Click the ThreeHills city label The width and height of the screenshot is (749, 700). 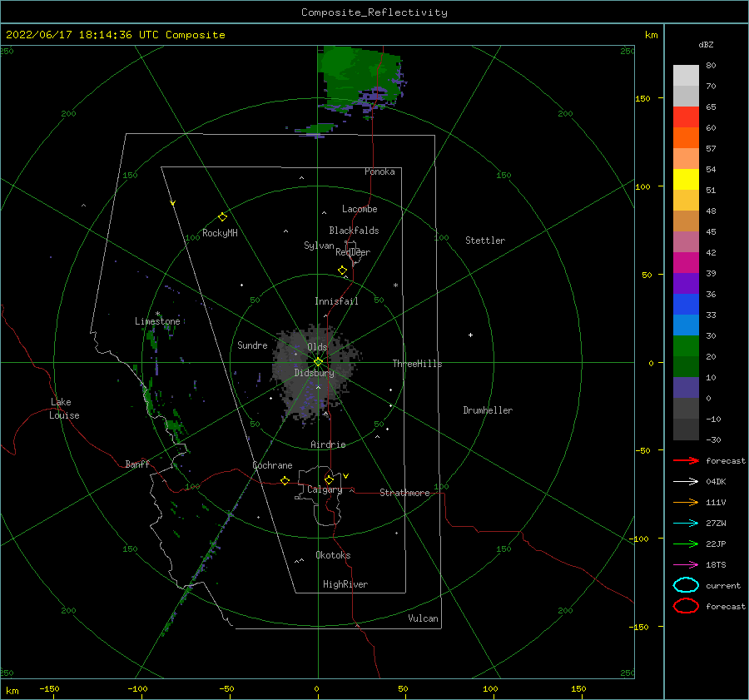[x=417, y=364]
